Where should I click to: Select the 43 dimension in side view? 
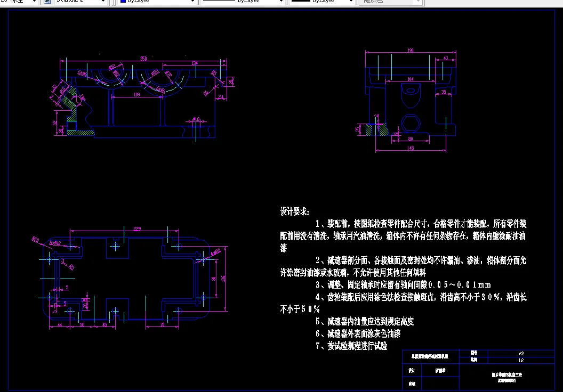pyautogui.click(x=446, y=58)
